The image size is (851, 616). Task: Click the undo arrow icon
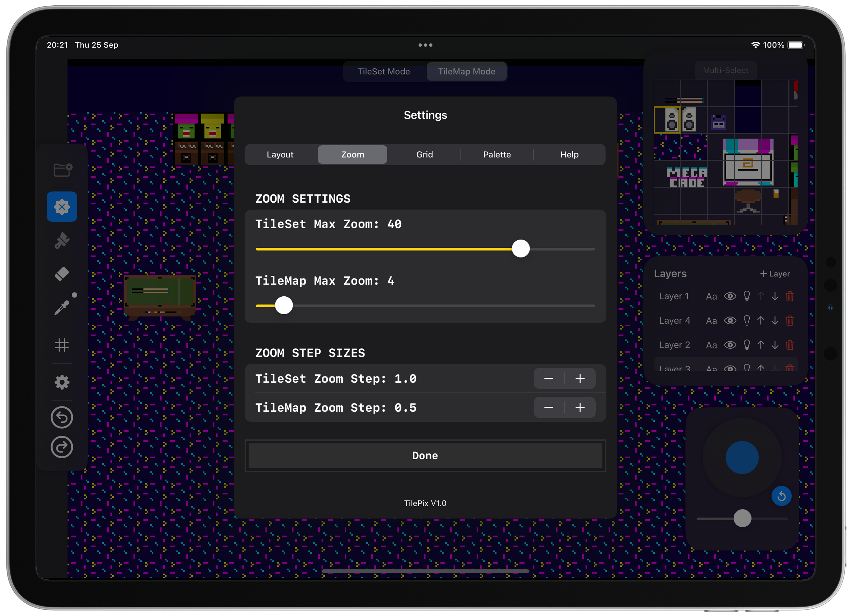click(62, 417)
